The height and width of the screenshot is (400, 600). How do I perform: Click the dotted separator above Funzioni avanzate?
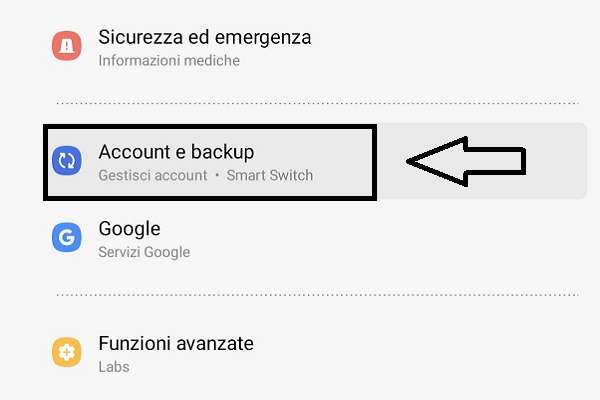(x=320, y=295)
